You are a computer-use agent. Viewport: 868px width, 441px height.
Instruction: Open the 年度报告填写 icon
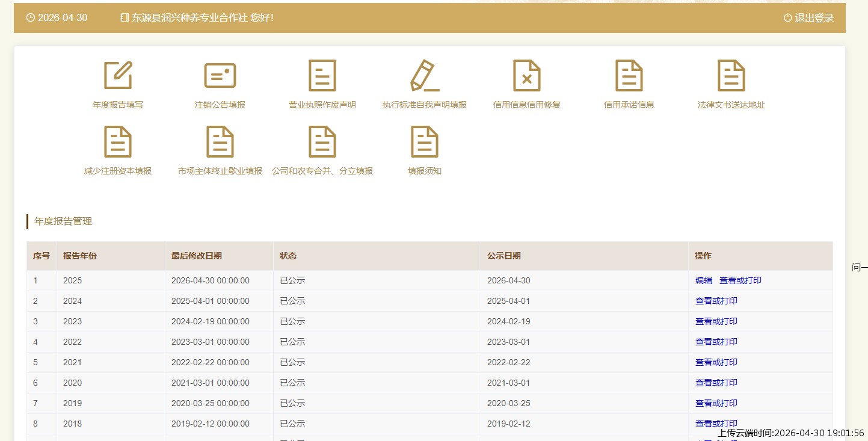118,76
